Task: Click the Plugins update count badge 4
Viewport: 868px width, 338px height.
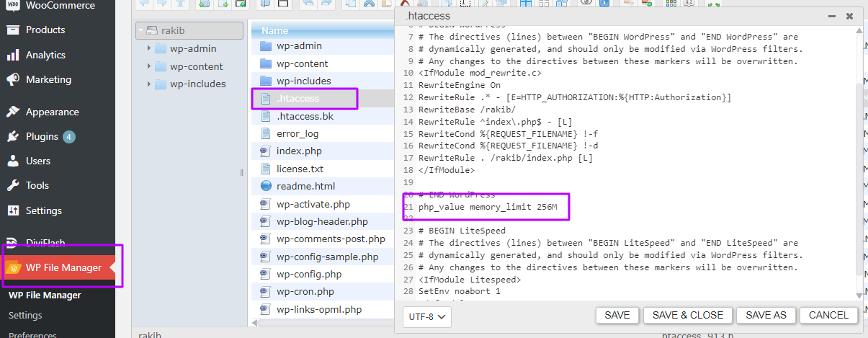Action: (x=68, y=136)
